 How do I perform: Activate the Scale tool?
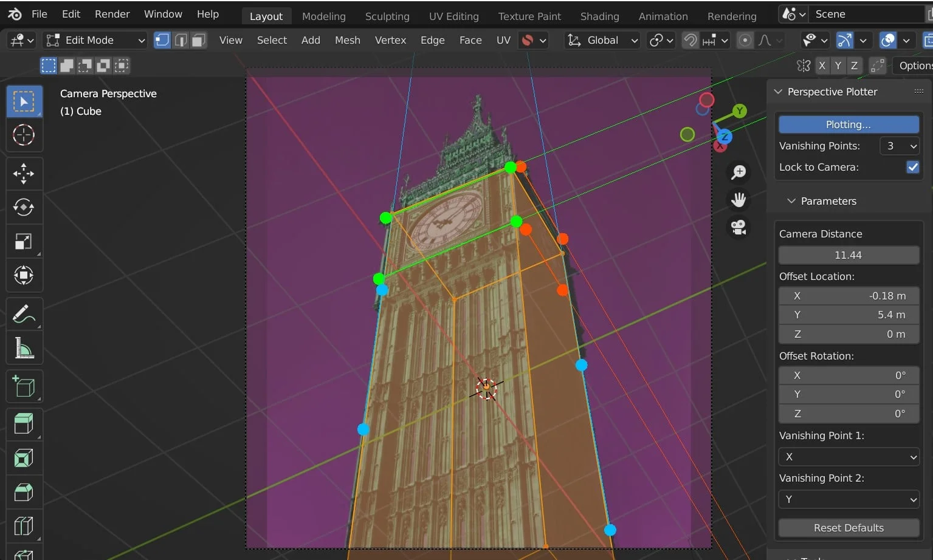pyautogui.click(x=24, y=241)
